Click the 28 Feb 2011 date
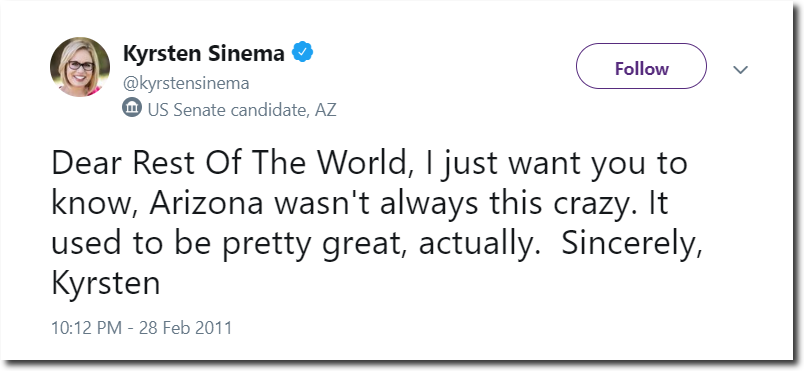The image size is (804, 371). tap(185, 327)
